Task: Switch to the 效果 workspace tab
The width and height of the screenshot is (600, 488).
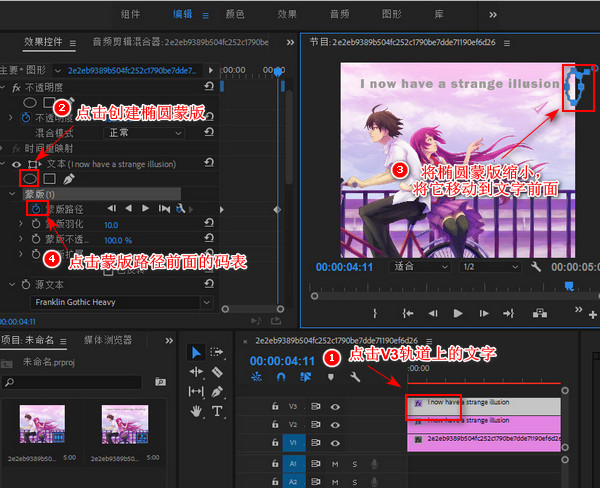Action: pyautogui.click(x=287, y=15)
